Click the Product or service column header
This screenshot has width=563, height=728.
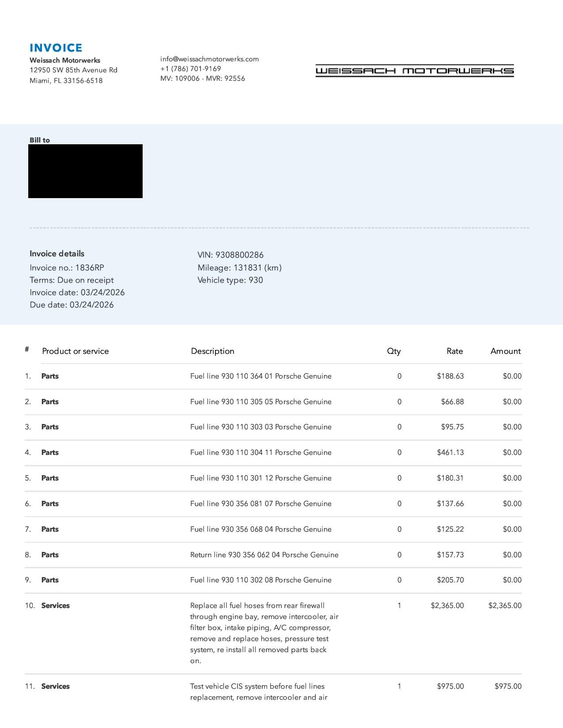(75, 351)
